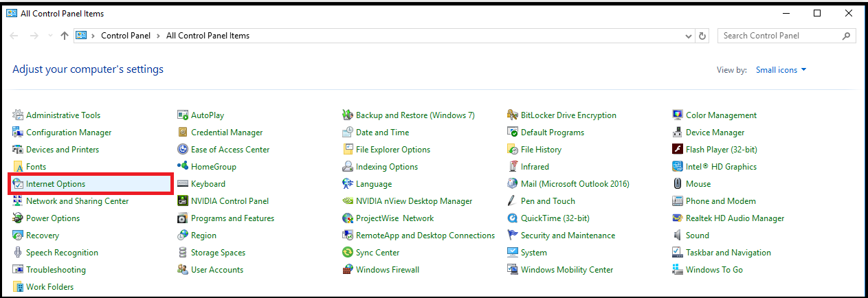Open the Internet Options icon
This screenshot has height=298, width=868.
(x=18, y=184)
